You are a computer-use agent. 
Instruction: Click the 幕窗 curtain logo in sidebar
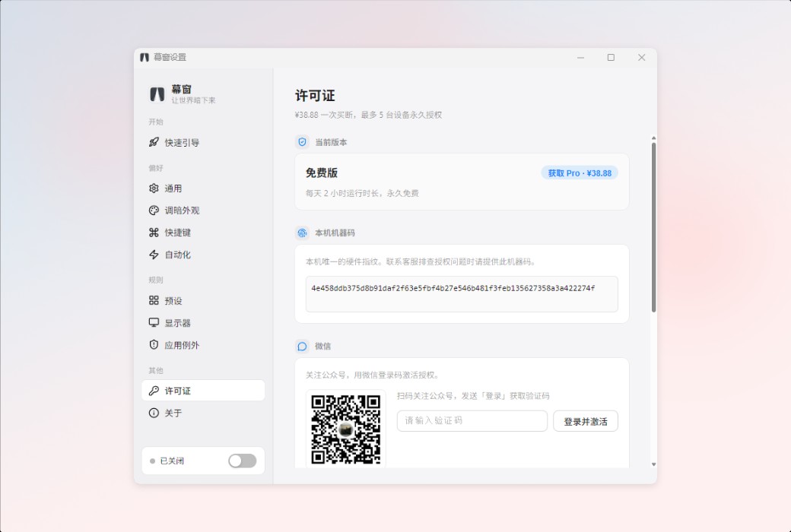pos(157,94)
